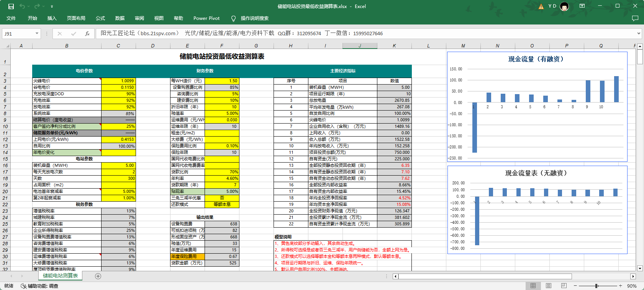The width and height of the screenshot is (644, 290).
Task: Click the zoom in plus button
Action: (620, 286)
